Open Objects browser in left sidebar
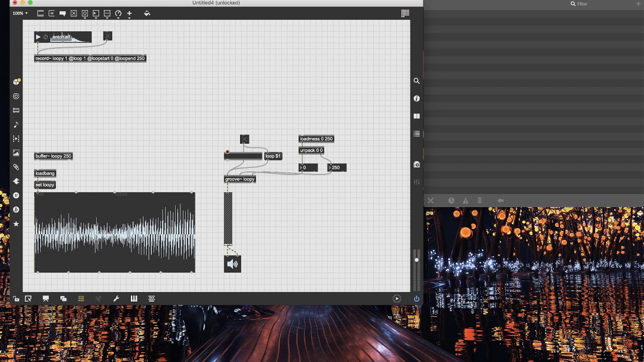The image size is (644, 362). point(17,81)
